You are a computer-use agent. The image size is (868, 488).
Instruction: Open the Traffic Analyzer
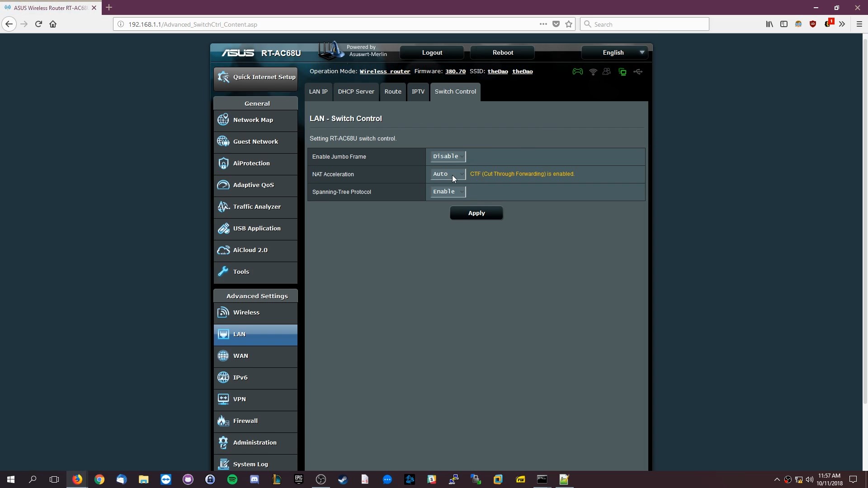click(x=256, y=206)
